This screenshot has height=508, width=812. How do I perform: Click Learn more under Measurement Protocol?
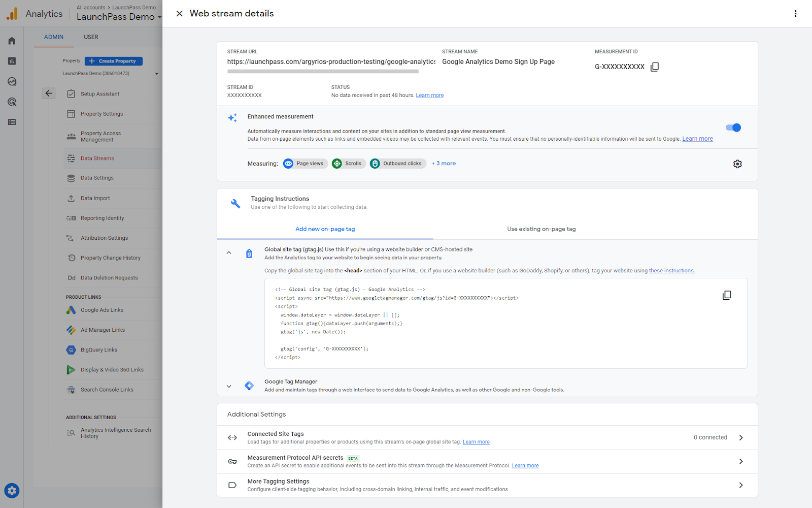tap(525, 466)
